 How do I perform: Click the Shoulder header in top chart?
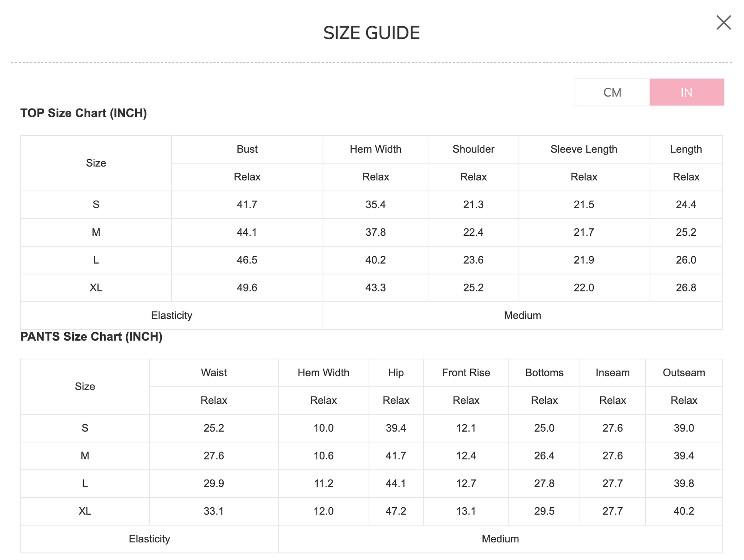click(473, 149)
